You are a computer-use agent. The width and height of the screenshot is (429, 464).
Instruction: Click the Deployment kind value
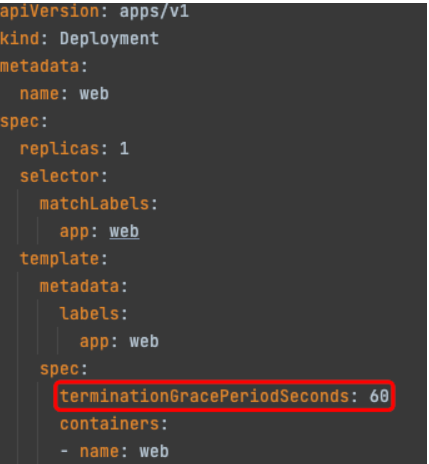[x=109, y=39]
